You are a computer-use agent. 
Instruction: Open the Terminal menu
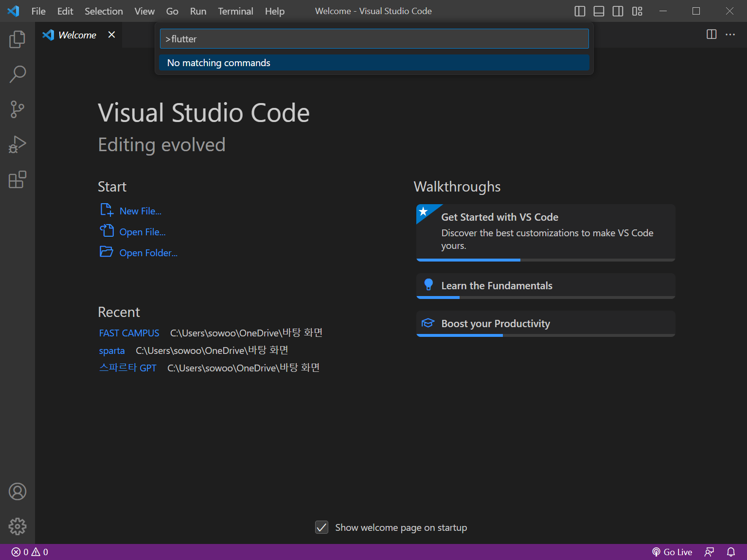235,11
